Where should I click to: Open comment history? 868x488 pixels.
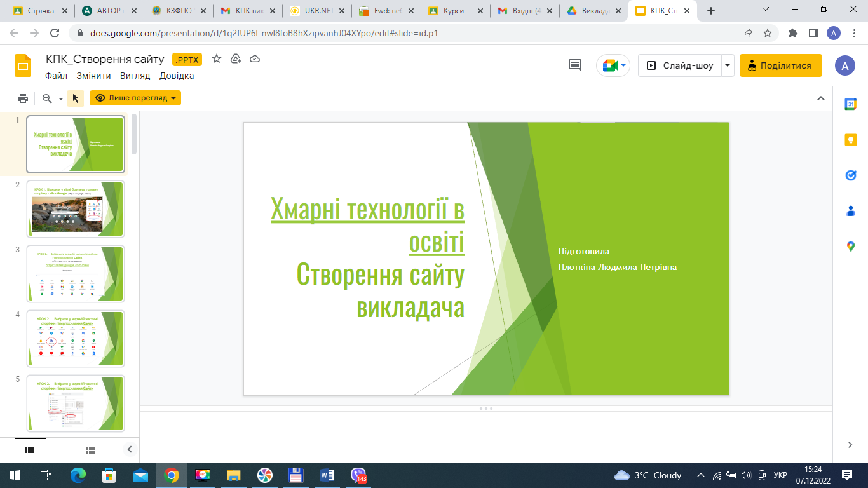point(574,65)
